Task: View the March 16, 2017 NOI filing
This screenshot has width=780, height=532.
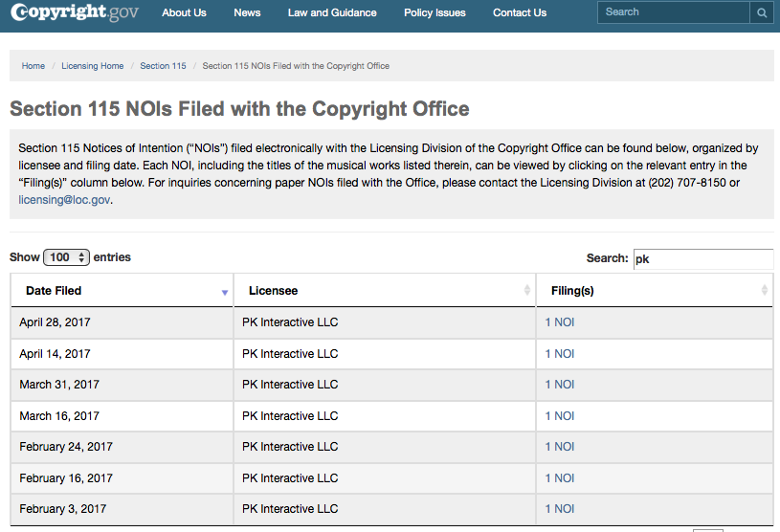Action: [560, 416]
